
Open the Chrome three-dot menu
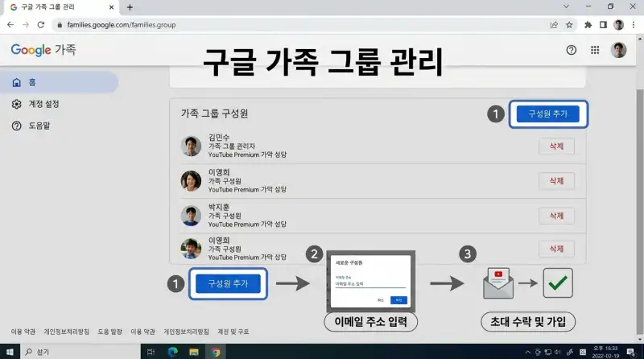coord(633,25)
